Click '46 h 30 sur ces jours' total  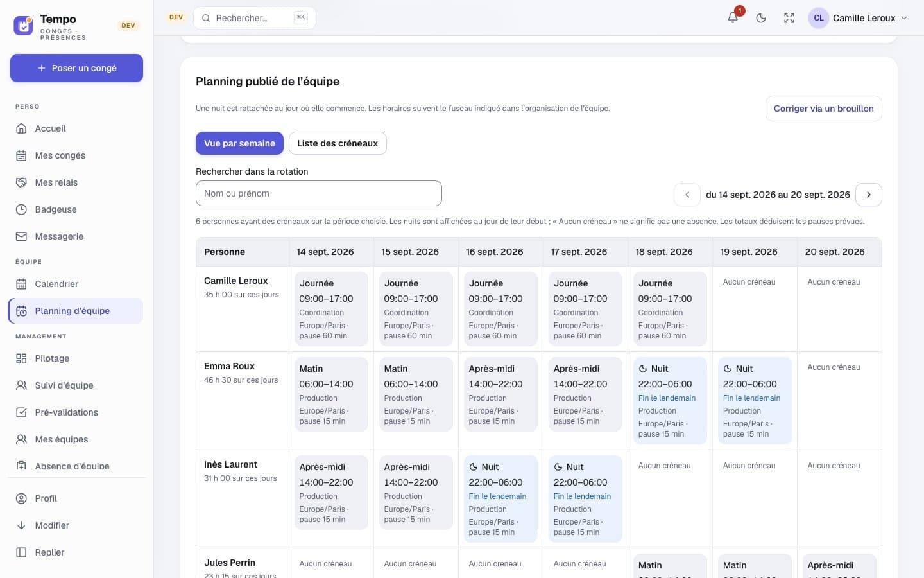[x=241, y=380]
